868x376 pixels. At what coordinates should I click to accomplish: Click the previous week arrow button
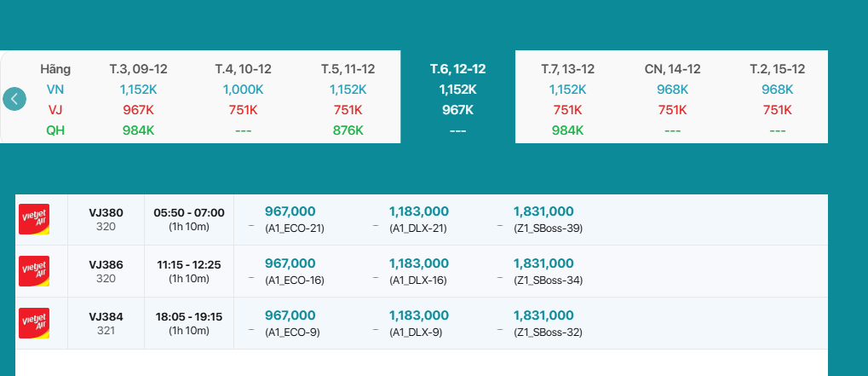(14, 99)
